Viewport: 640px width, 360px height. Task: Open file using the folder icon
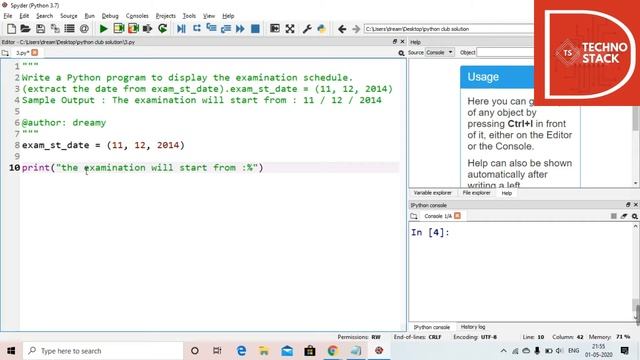[x=25, y=29]
